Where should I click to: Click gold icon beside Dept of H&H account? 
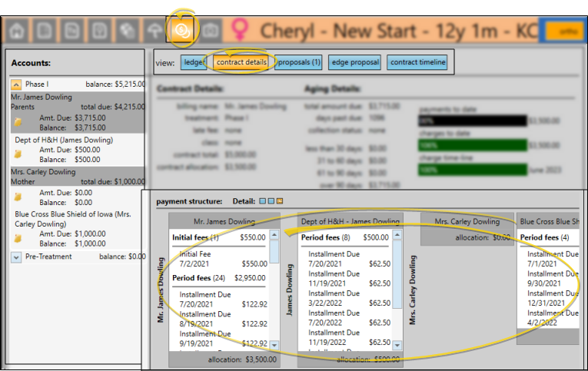point(17,154)
